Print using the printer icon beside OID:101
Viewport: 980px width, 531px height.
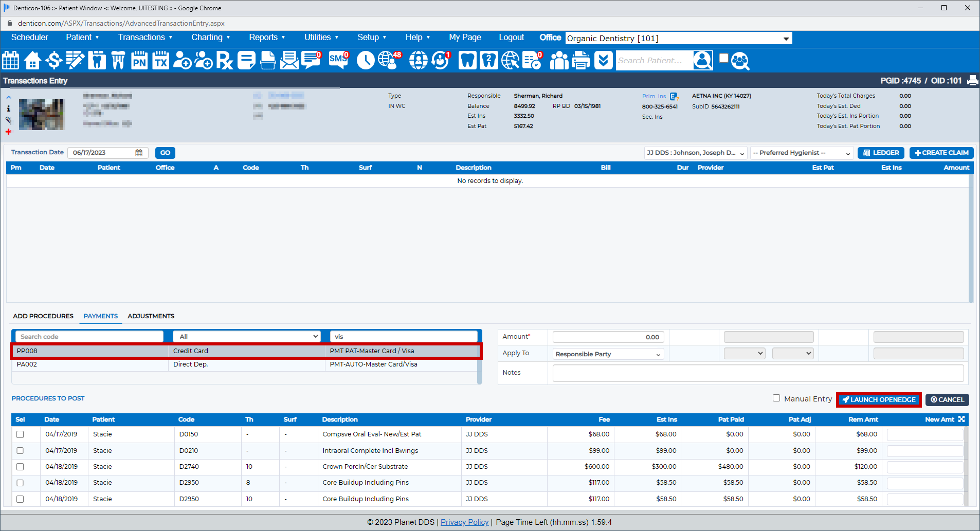pyautogui.click(x=972, y=81)
